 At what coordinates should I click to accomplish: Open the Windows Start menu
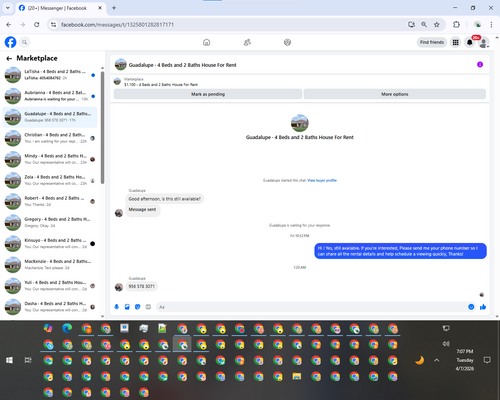9,360
